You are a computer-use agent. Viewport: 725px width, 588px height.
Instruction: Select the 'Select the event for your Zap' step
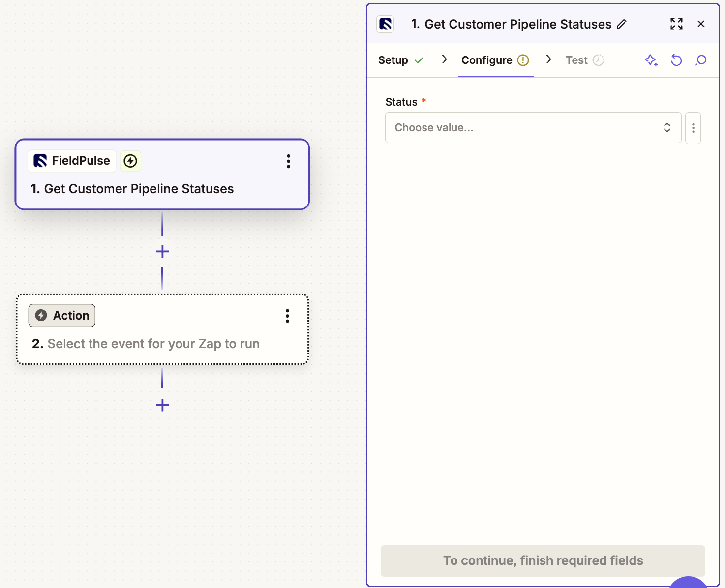click(162, 329)
